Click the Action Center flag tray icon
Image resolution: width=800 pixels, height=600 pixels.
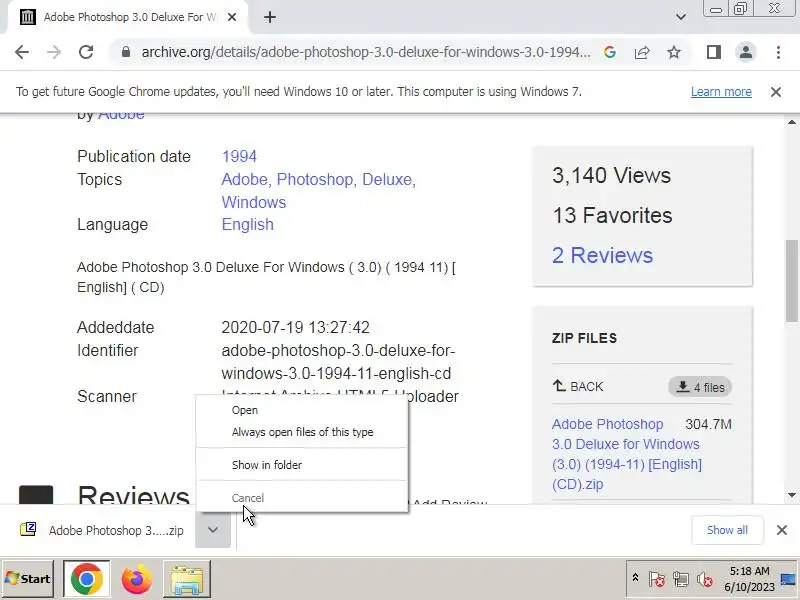pos(656,579)
